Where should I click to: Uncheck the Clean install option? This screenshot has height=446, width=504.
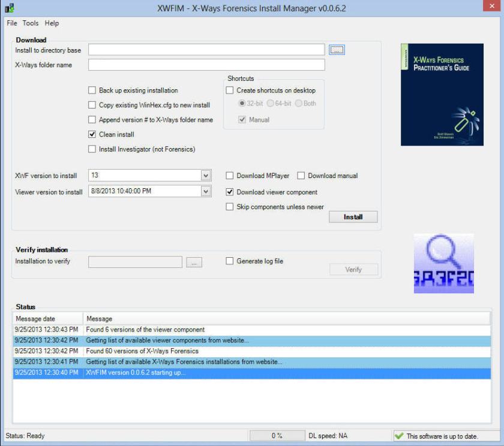click(x=92, y=134)
